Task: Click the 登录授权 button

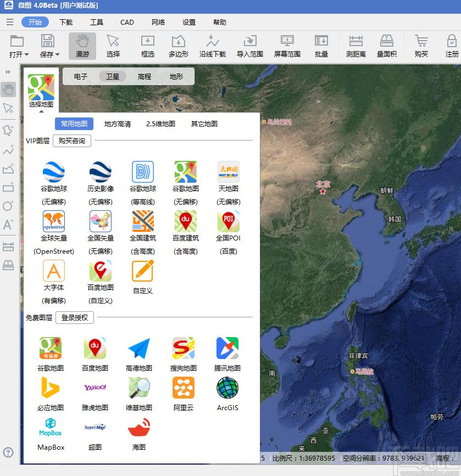Action: [x=75, y=317]
